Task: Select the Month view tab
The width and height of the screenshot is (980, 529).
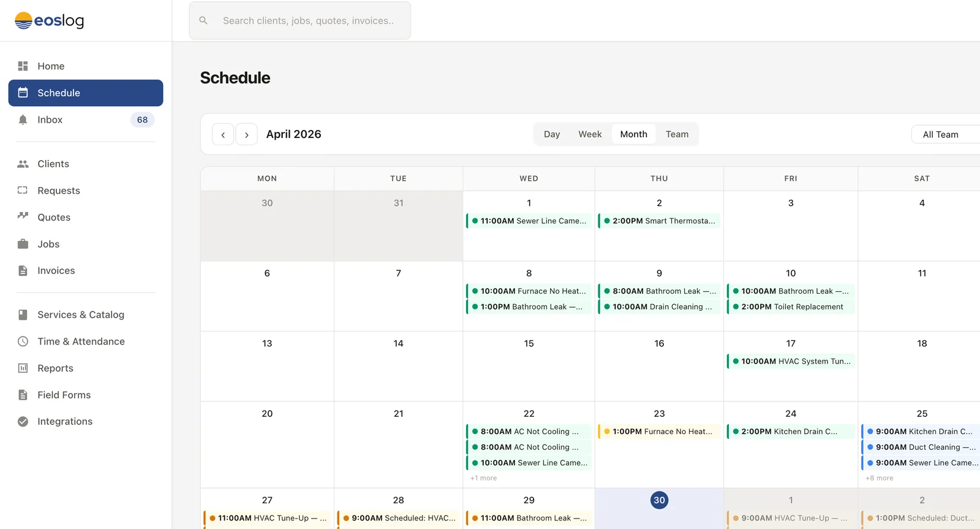Action: 633,134
